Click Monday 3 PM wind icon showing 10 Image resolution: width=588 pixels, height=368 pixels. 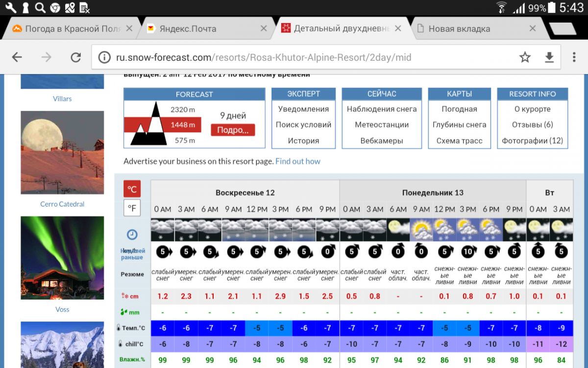[468, 252]
